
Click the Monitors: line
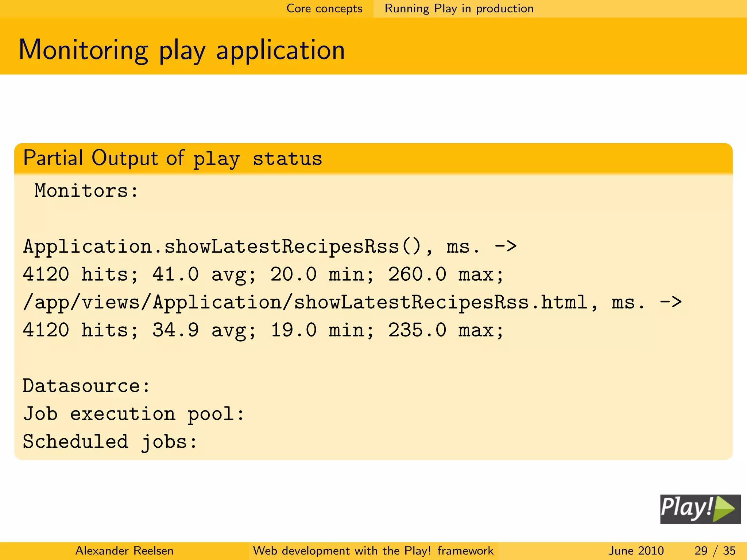[86, 191]
